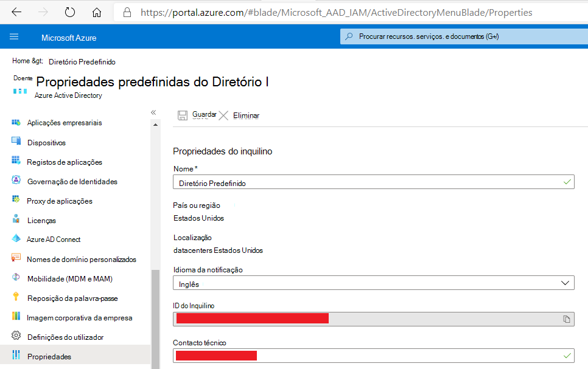588x369 pixels.
Task: Click the browser address bar URL
Action: 337,13
